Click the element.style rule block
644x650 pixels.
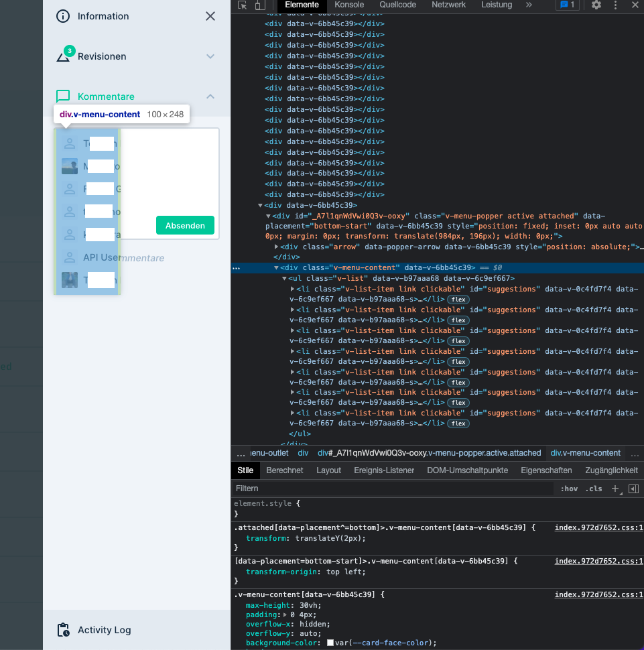click(x=438, y=509)
